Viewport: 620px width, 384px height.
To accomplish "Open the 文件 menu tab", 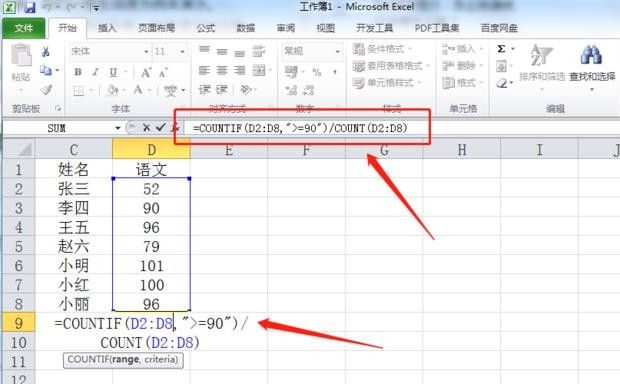I will [23, 28].
